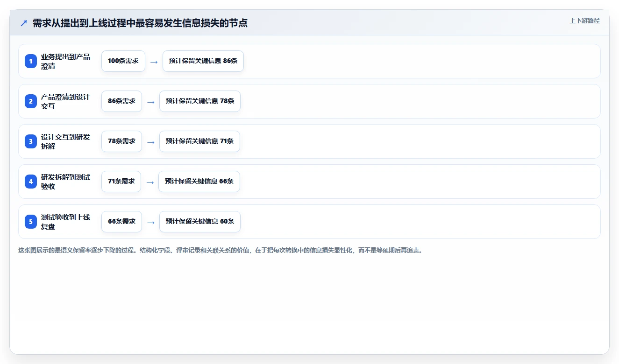
Task: Click the 78条需求 pill
Action: [x=121, y=141]
